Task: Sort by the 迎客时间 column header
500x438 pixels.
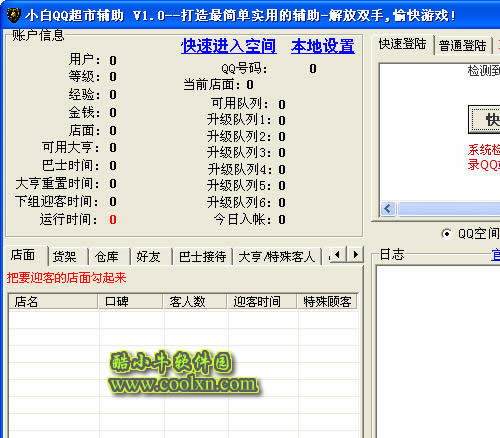Action: tap(261, 301)
